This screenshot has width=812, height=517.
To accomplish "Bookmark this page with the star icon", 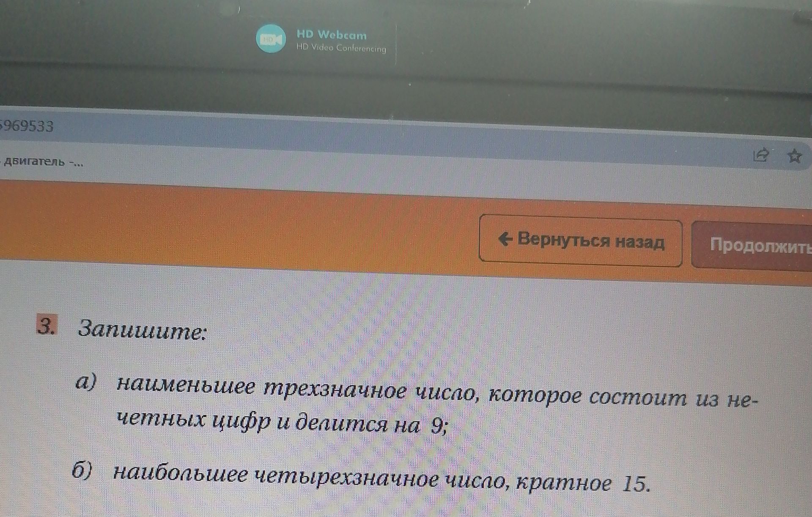I will click(795, 156).
